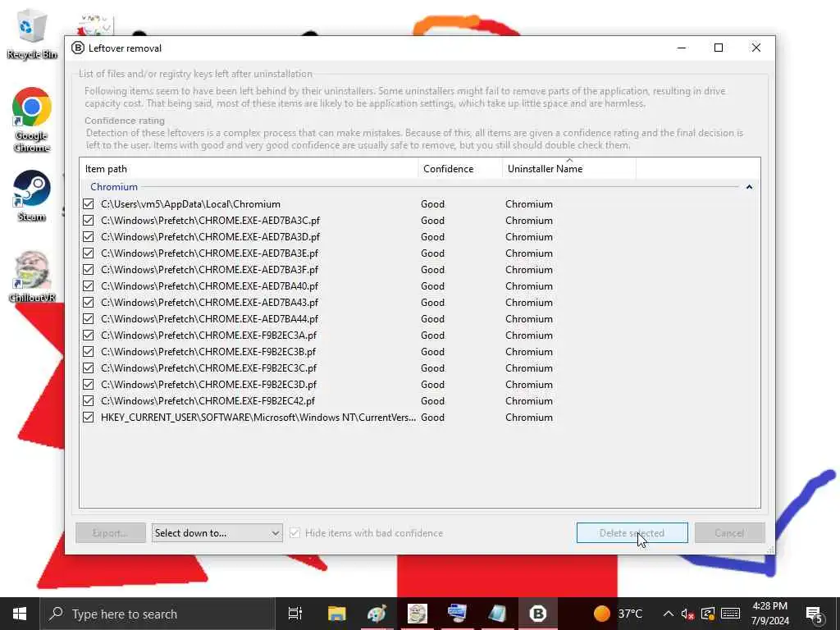Open the Select down to dropdown
The width and height of the screenshot is (840, 630).
(217, 533)
